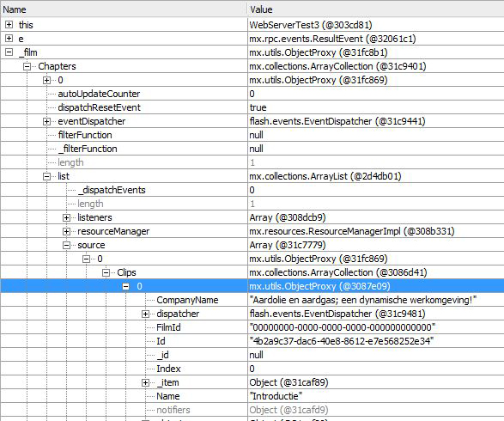Click value 'Object (@31caf89)'

click(x=288, y=382)
